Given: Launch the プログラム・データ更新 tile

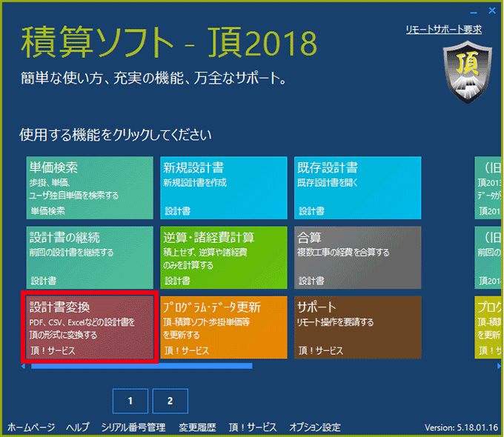Looking at the screenshot, I should coord(224,327).
